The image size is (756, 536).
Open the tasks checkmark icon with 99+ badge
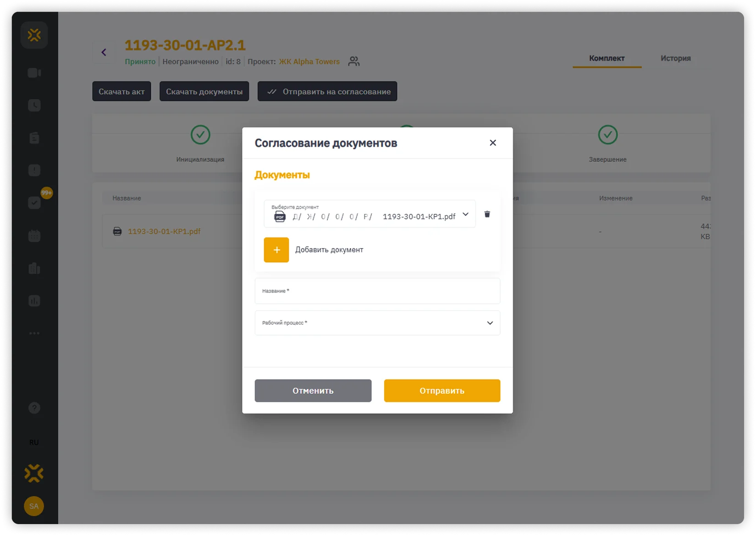pyautogui.click(x=34, y=203)
